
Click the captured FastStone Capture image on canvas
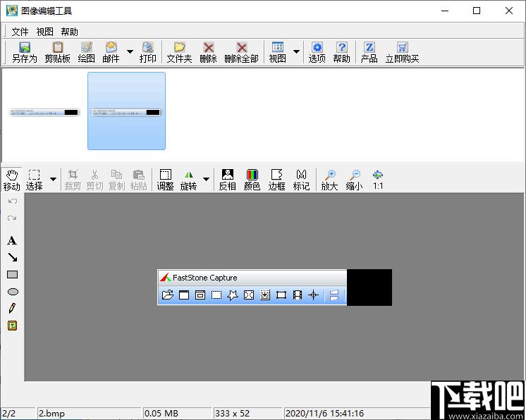(x=274, y=288)
